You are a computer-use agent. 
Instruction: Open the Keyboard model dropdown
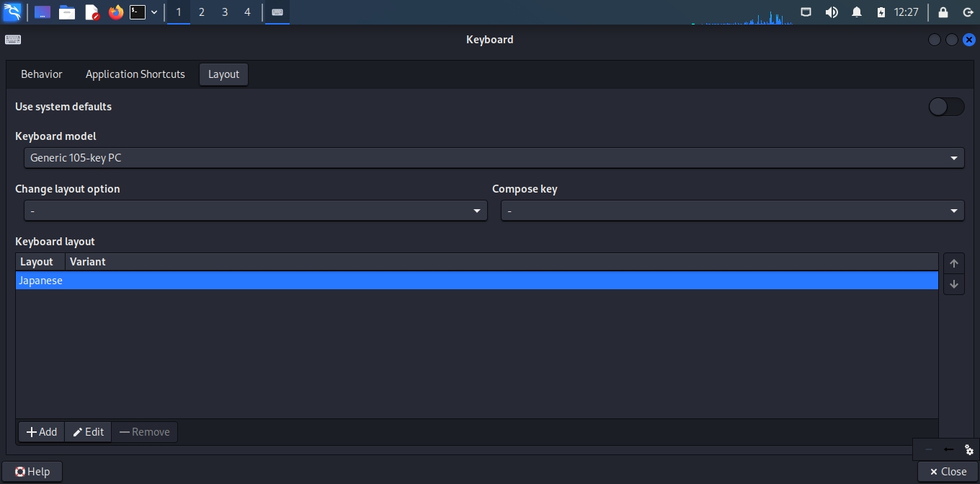(x=494, y=158)
